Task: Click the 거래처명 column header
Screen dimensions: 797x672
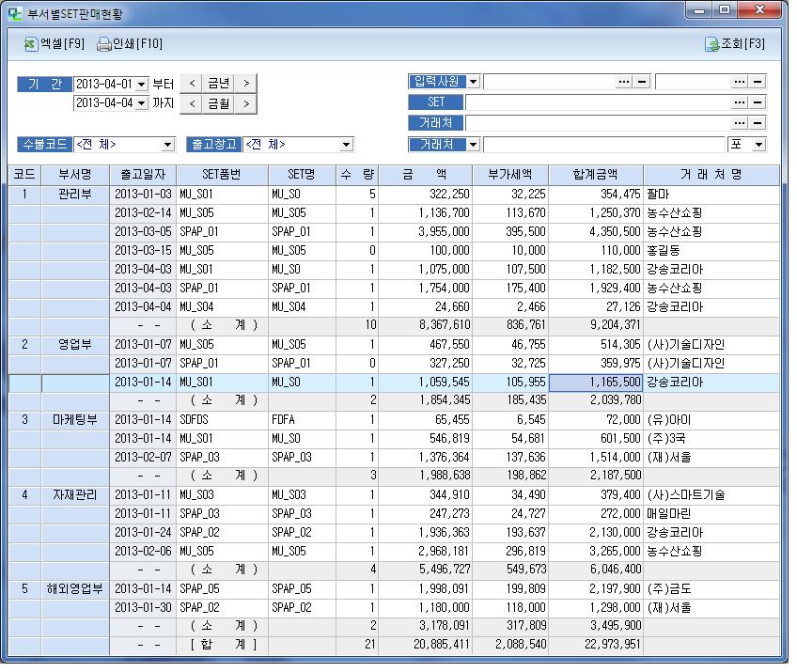Action: pyautogui.click(x=711, y=175)
